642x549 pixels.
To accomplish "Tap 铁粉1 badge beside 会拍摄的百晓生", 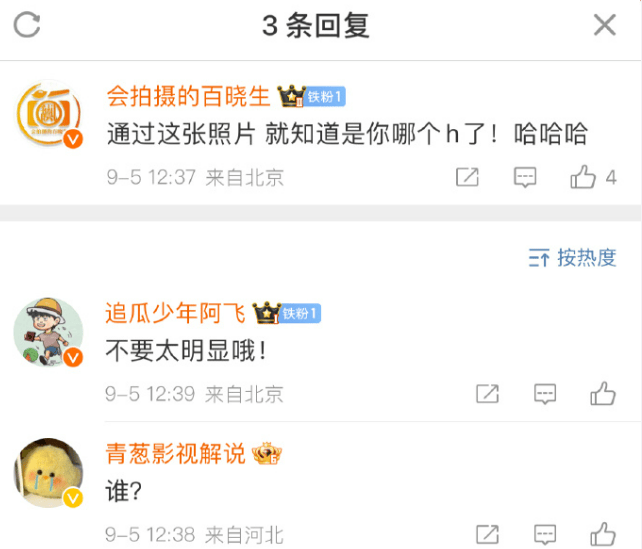I will [326, 97].
